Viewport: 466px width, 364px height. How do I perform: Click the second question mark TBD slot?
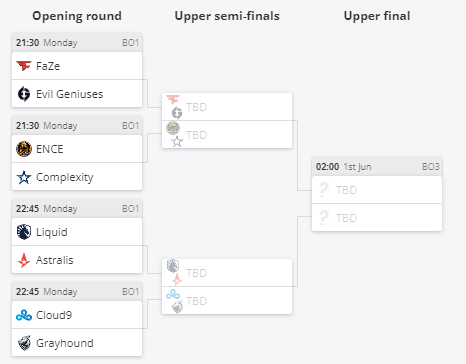(x=377, y=217)
